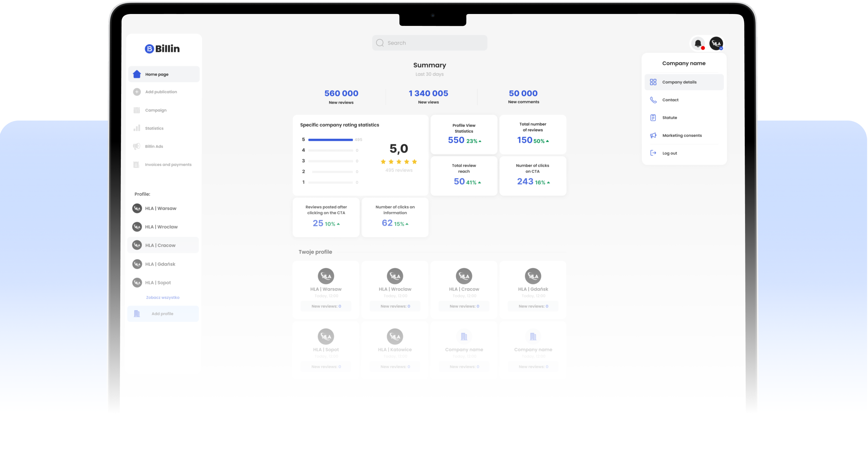Open Campaign from the sidebar

(155, 110)
